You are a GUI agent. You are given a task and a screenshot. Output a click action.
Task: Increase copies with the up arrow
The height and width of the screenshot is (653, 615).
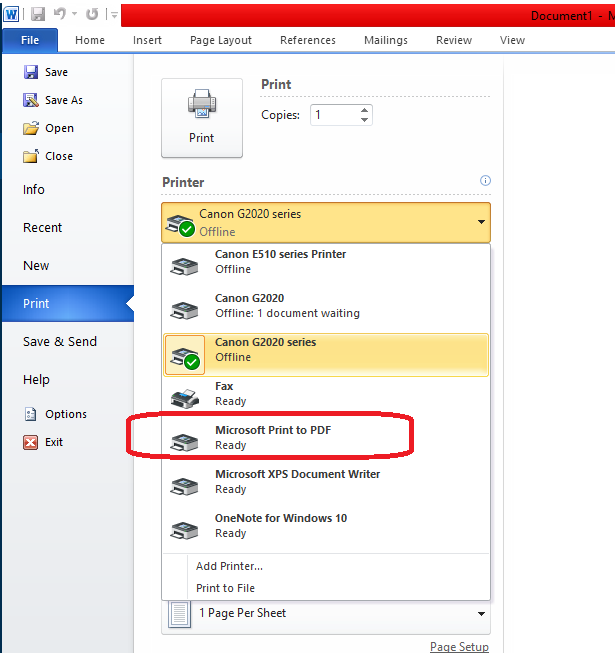pos(364,110)
